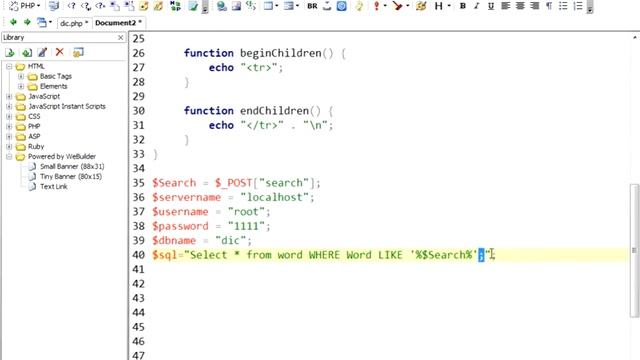Image resolution: width=640 pixels, height=360 pixels.
Task: Expand the JavaScript library folder
Action: (9, 96)
